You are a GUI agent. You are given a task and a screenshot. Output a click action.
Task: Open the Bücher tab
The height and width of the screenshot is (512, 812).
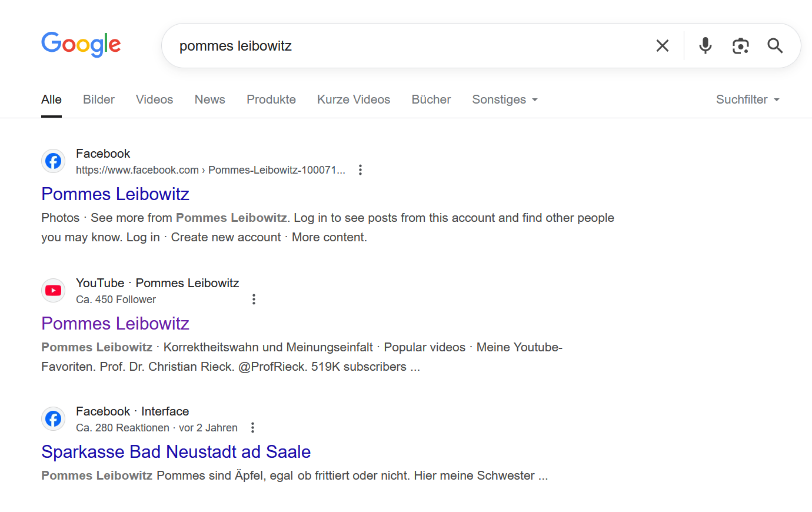431,99
